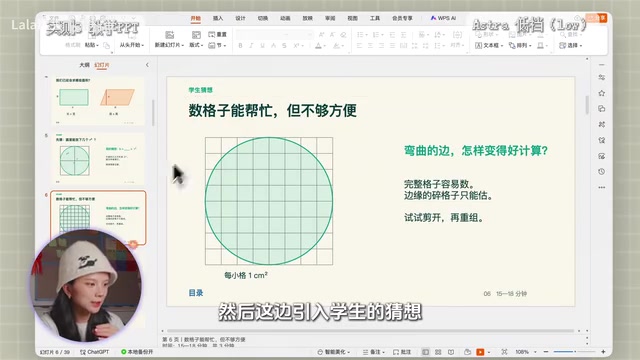
Task: Expand the 从头开始 slideshow dropdown
Action: [131, 45]
